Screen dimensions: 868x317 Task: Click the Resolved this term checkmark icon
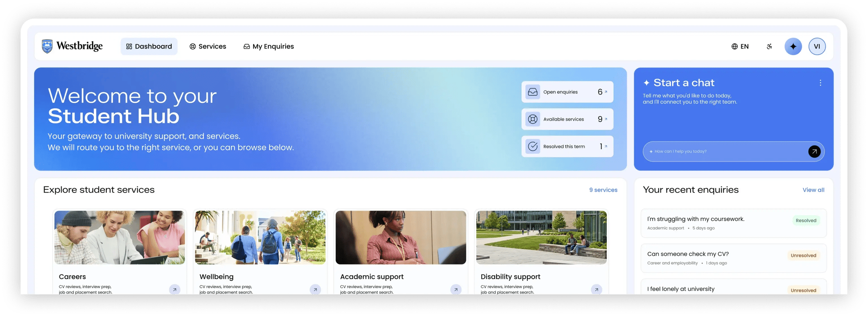pos(533,147)
